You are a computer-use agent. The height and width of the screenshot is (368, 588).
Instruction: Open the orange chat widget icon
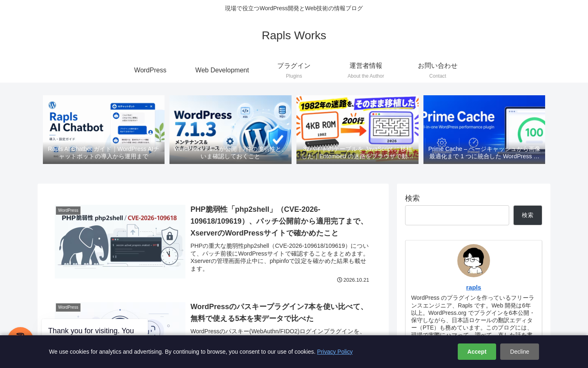pos(20,332)
